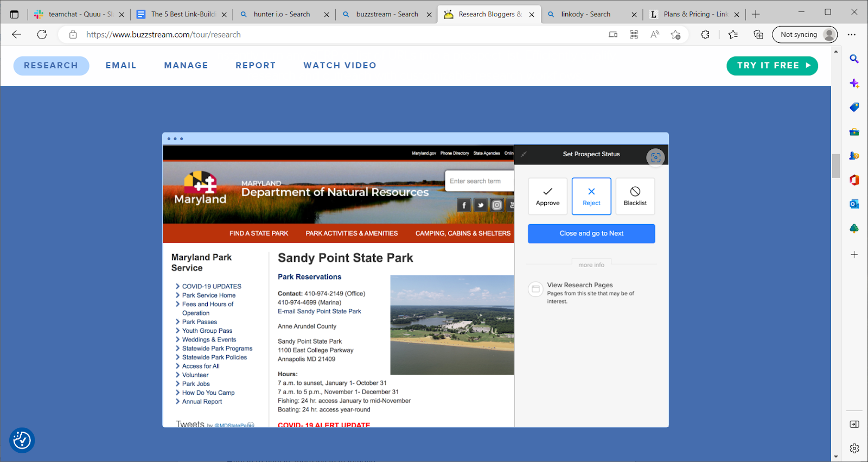The image size is (868, 462).
Task: Click the TRY IT FREE button
Action: pyautogui.click(x=772, y=66)
